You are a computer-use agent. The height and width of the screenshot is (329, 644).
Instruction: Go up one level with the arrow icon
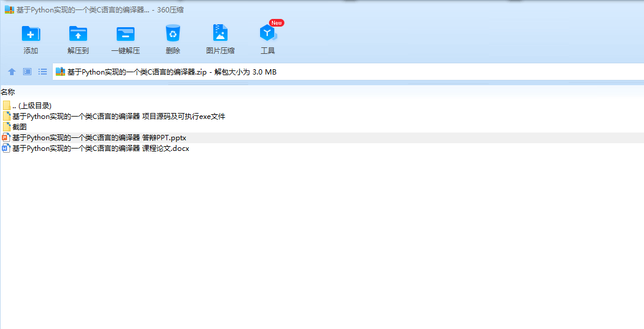point(12,72)
